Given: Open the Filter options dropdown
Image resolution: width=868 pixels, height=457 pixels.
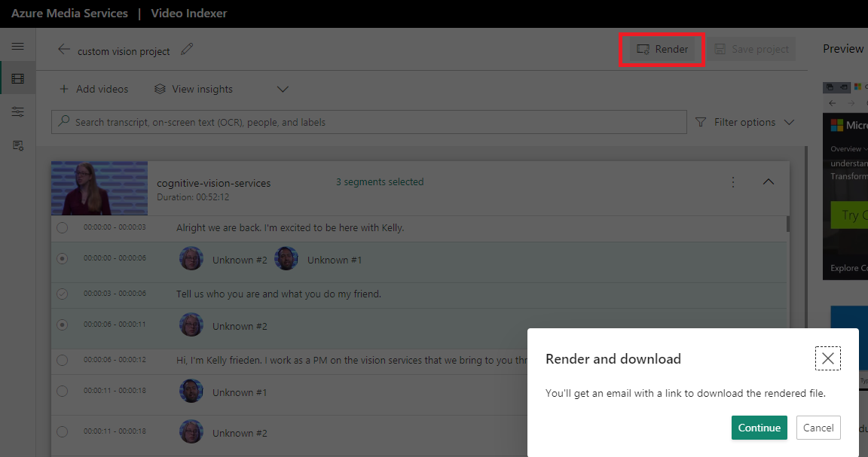Looking at the screenshot, I should tap(744, 122).
